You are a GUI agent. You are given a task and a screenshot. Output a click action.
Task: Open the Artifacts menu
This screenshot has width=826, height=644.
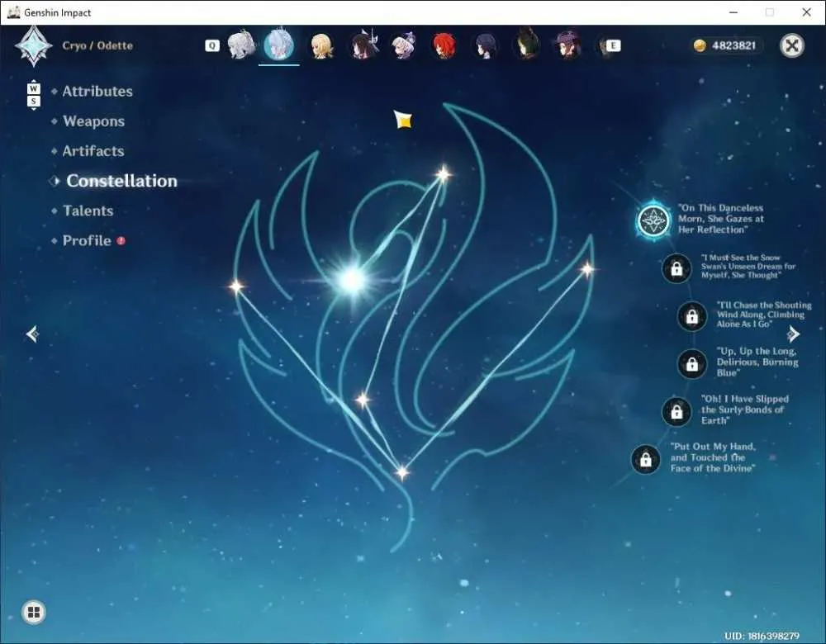(93, 151)
